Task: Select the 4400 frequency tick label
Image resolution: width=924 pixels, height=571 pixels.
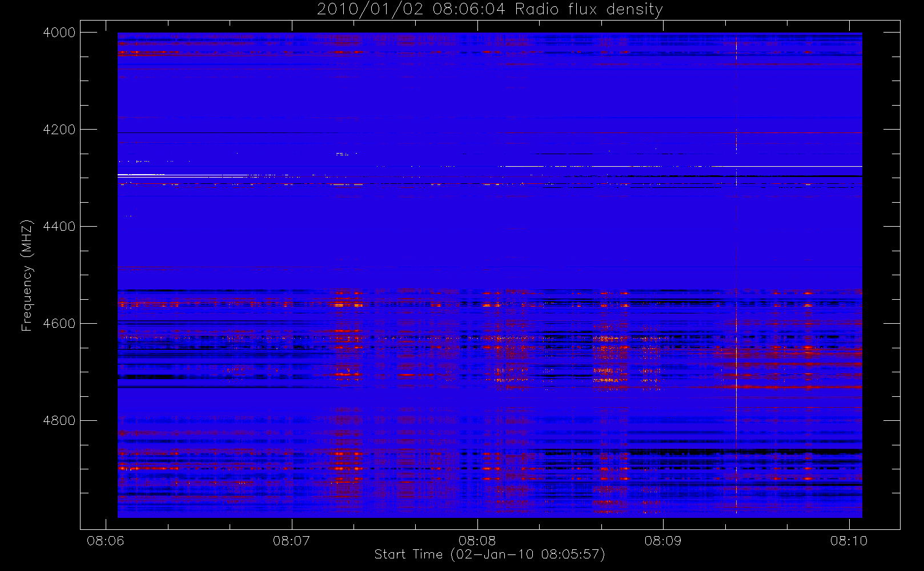Action: click(59, 227)
